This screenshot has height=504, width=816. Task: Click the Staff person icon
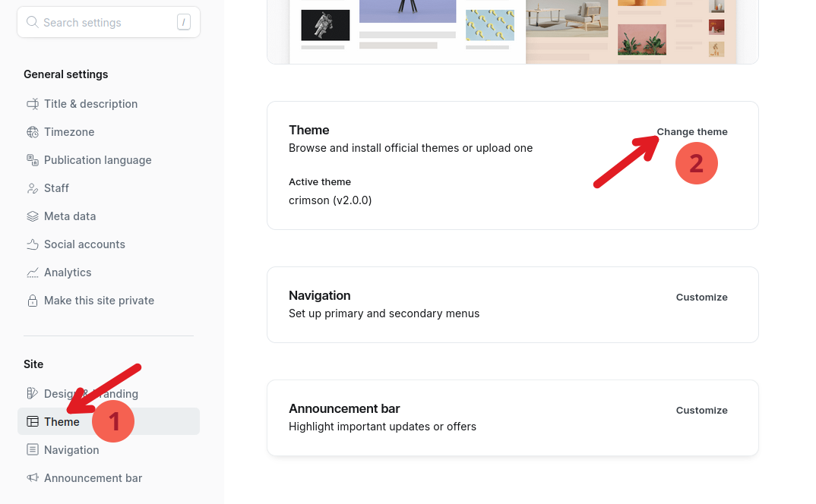(33, 188)
